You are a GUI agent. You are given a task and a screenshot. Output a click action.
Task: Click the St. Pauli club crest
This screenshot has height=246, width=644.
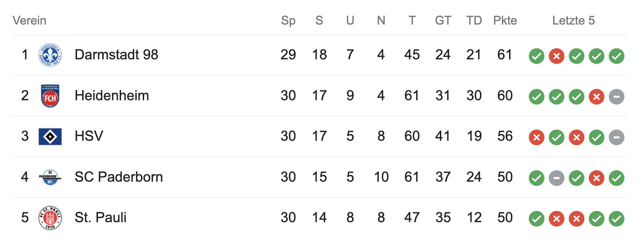click(50, 218)
